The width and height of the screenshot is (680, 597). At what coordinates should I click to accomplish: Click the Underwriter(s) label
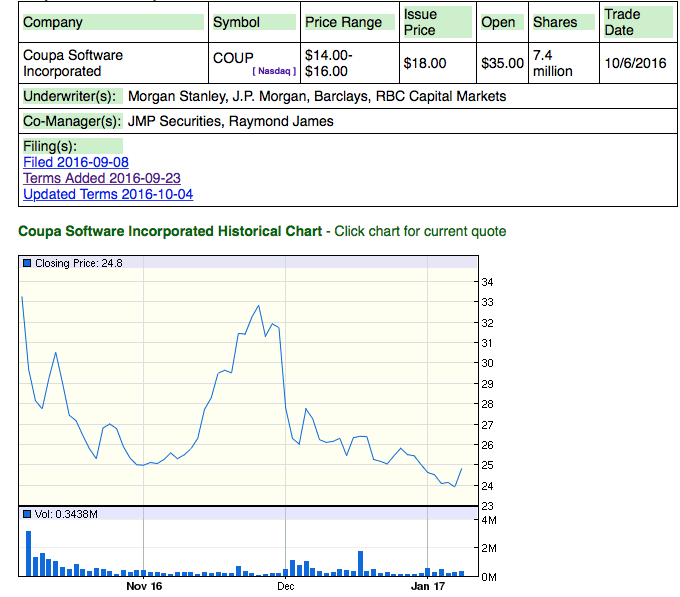point(70,96)
